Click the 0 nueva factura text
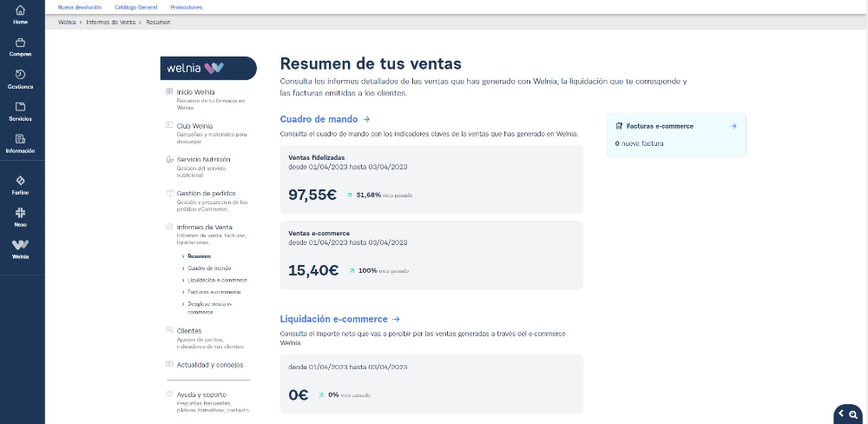The height and width of the screenshot is (424, 868). coord(640,143)
